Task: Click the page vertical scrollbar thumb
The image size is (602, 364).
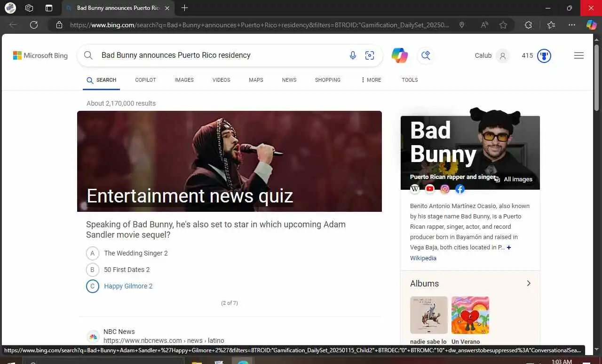Action: click(597, 77)
